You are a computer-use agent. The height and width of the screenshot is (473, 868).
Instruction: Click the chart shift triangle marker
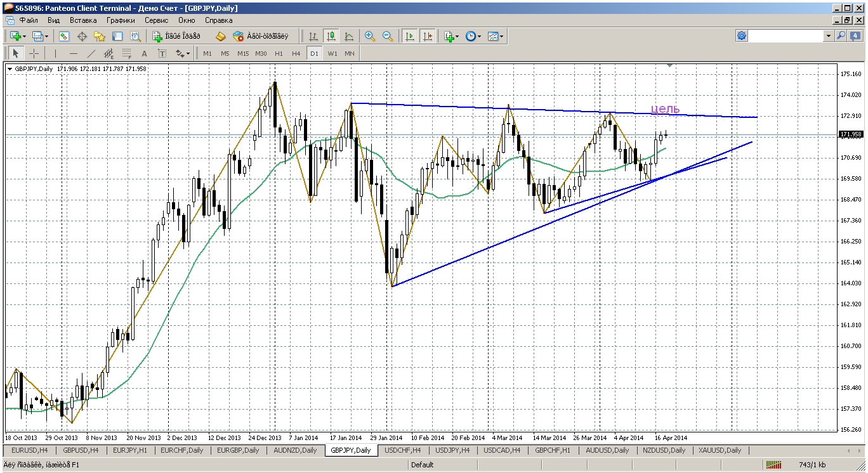click(669, 65)
